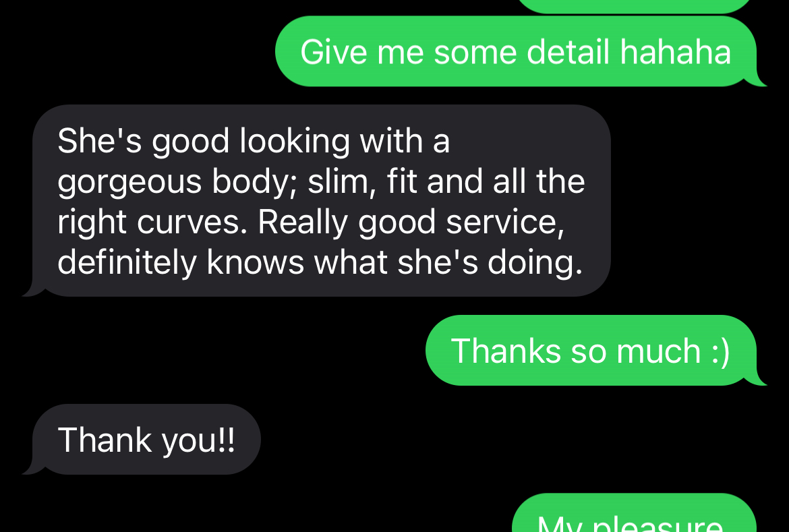Click the word "definitely" in the long message
Viewport: 789px width, 532px height.
(x=127, y=263)
